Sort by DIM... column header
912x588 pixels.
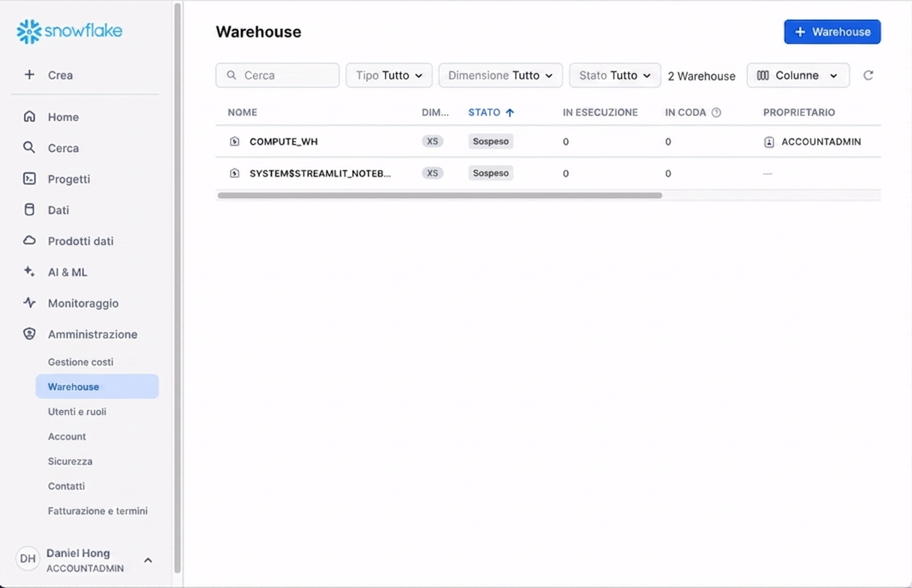[435, 112]
